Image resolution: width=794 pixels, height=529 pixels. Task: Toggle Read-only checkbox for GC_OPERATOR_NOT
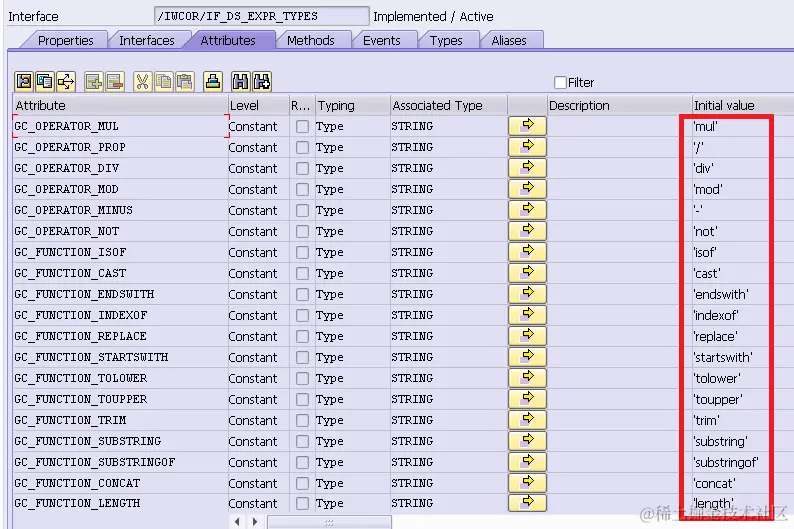click(x=302, y=231)
